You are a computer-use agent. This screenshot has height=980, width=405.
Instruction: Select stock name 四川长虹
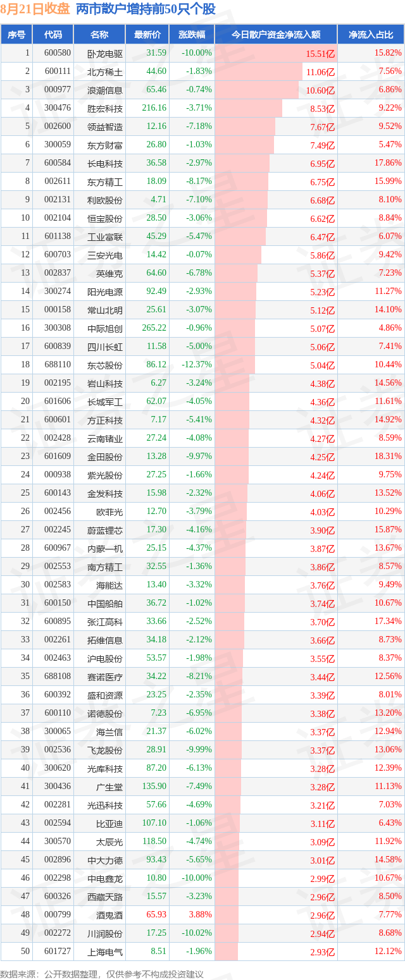[x=105, y=346]
